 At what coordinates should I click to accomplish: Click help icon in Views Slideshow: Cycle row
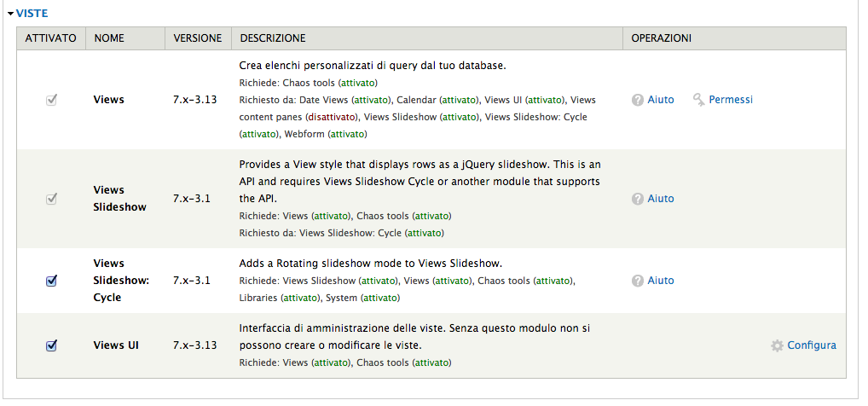[638, 281]
